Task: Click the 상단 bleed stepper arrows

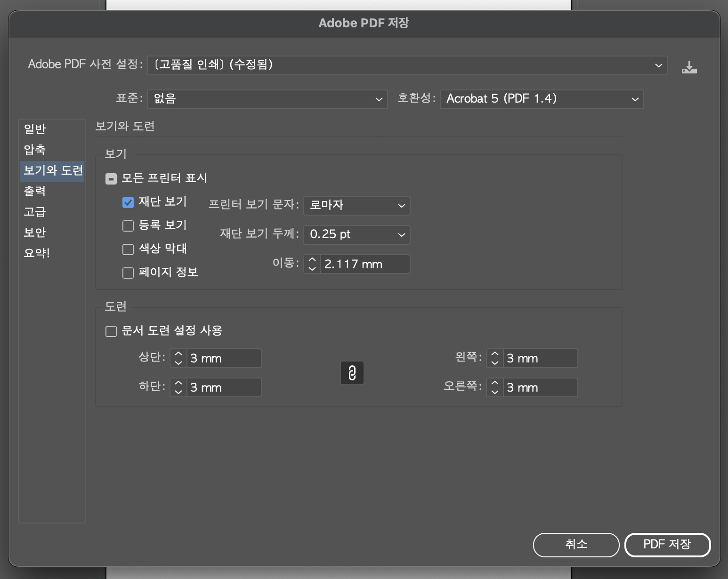Action: (x=178, y=358)
